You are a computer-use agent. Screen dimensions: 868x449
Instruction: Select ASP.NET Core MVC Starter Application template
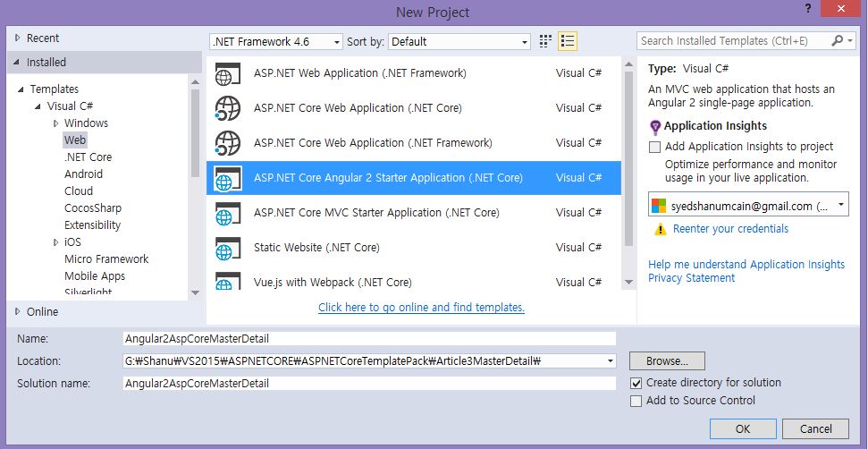coord(414,213)
